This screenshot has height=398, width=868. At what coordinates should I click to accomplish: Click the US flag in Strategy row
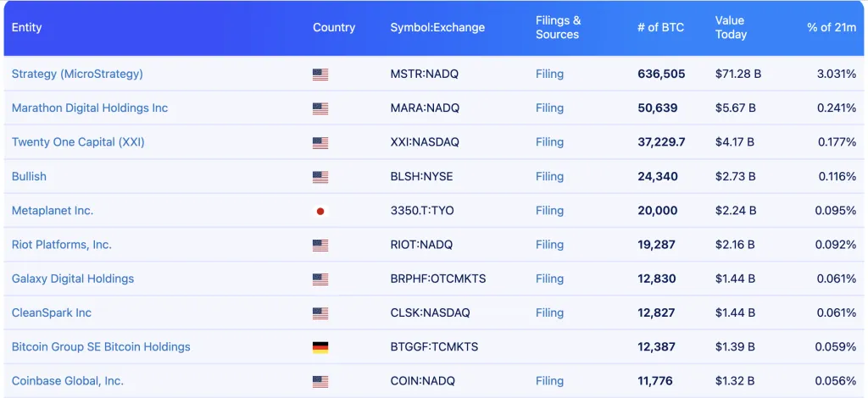click(320, 75)
